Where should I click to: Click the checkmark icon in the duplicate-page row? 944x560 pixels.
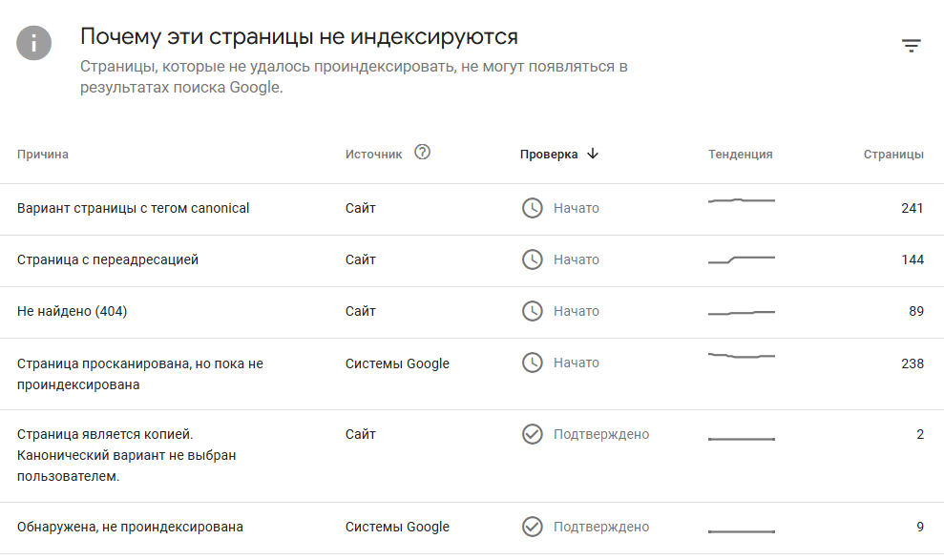click(x=532, y=434)
